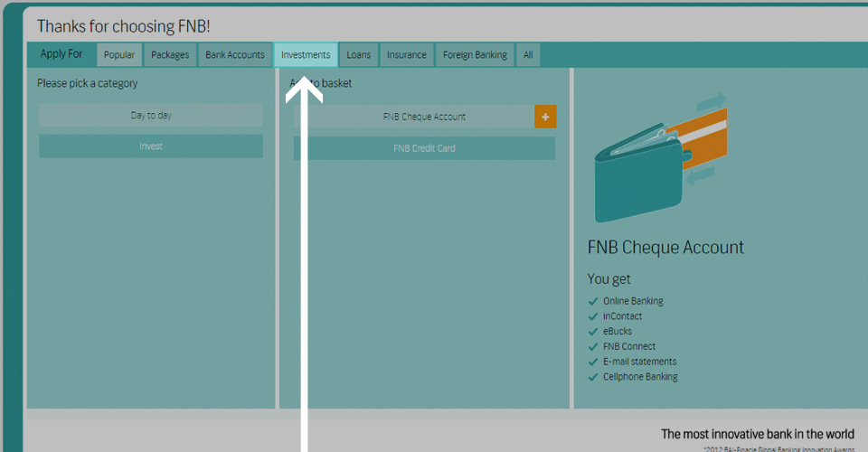Click the Apply For label
Image resolution: width=868 pixels, height=452 pixels.
(61, 53)
